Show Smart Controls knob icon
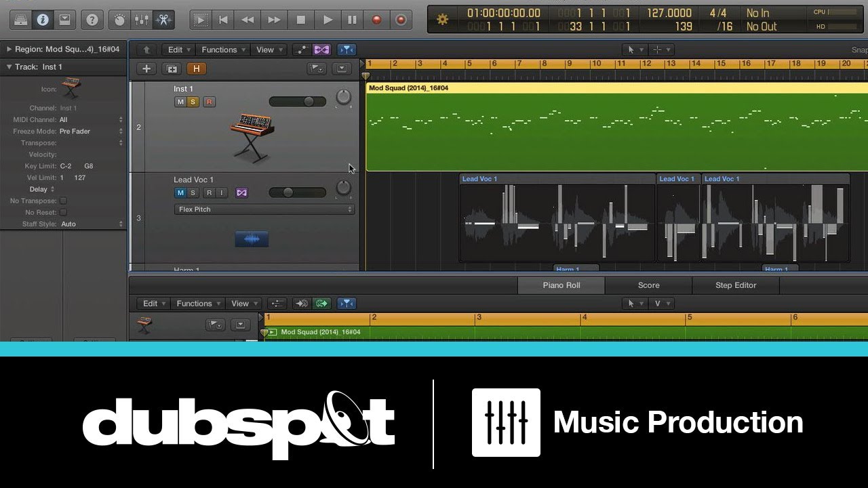This screenshot has width=868, height=488. 119,20
